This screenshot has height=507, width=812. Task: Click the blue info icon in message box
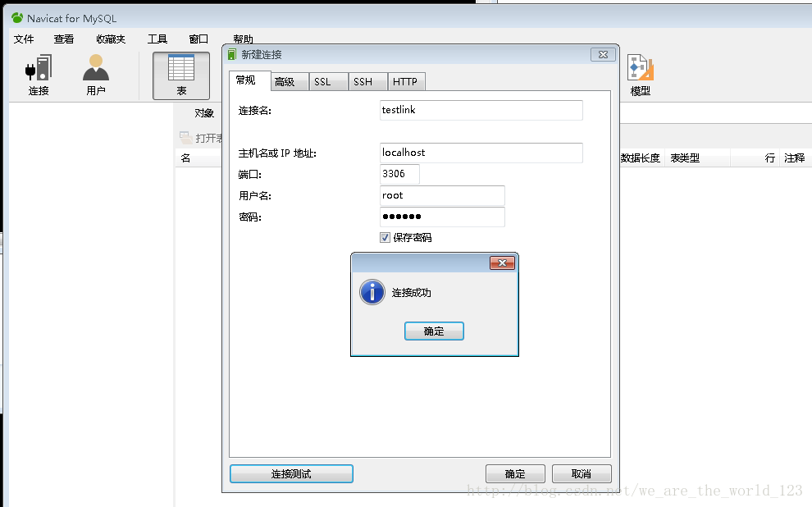point(372,292)
